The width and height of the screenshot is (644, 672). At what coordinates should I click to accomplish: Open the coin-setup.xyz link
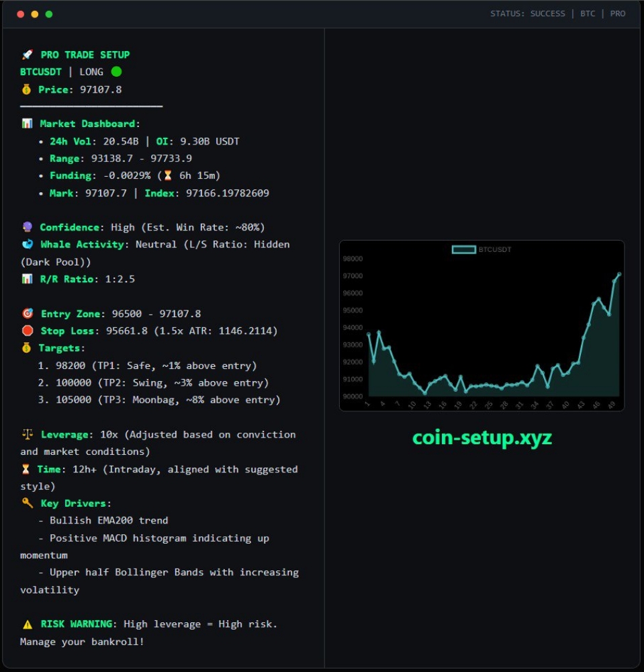click(x=481, y=437)
